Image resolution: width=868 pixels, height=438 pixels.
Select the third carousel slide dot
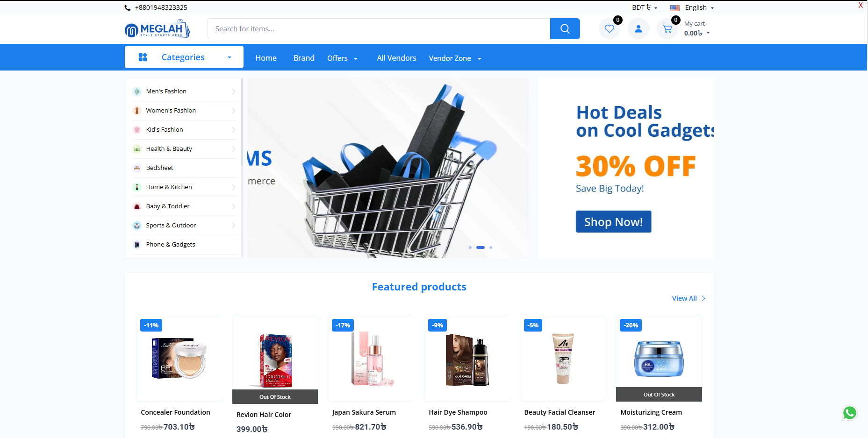(491, 247)
